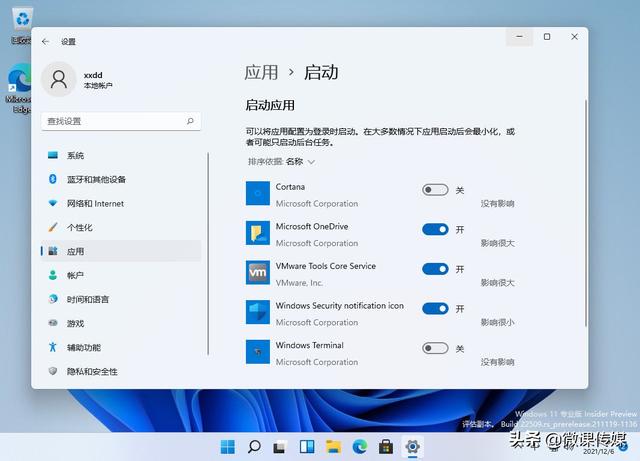The image size is (640, 461).
Task: Select 隐私和安全性 in the sidebar
Action: click(121, 371)
